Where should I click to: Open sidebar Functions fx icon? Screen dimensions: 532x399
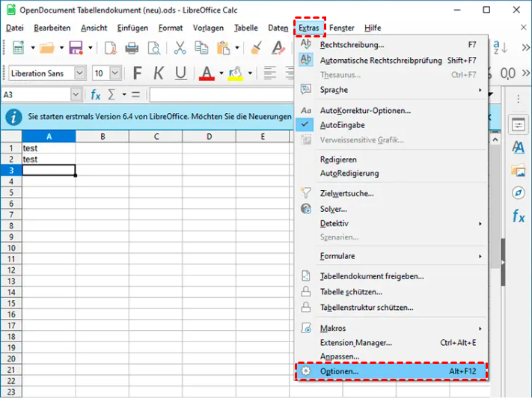click(x=519, y=216)
